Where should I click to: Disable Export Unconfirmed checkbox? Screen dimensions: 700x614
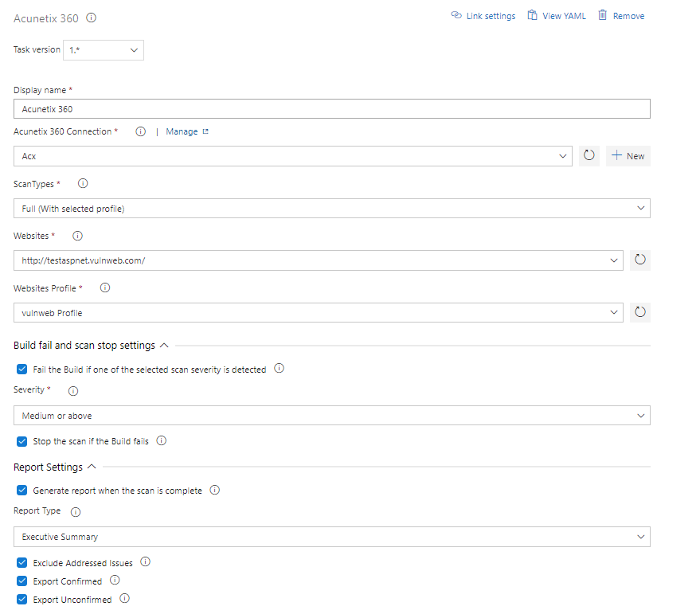click(x=22, y=599)
